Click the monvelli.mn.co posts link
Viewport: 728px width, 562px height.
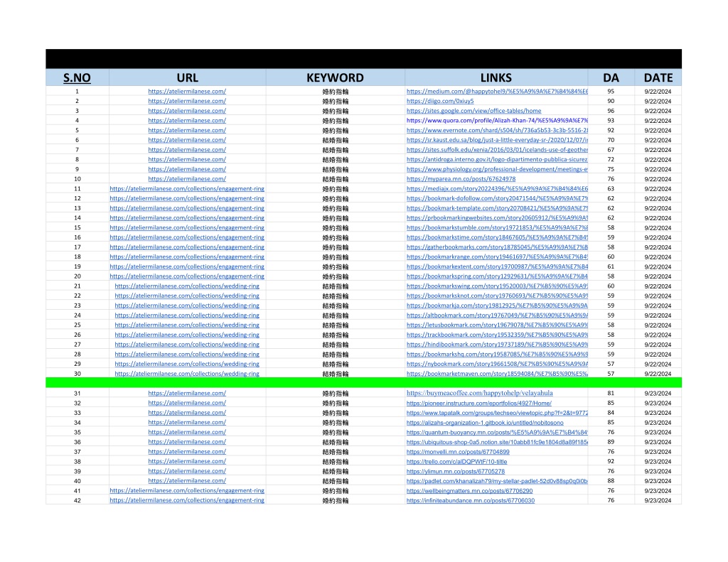point(458,452)
